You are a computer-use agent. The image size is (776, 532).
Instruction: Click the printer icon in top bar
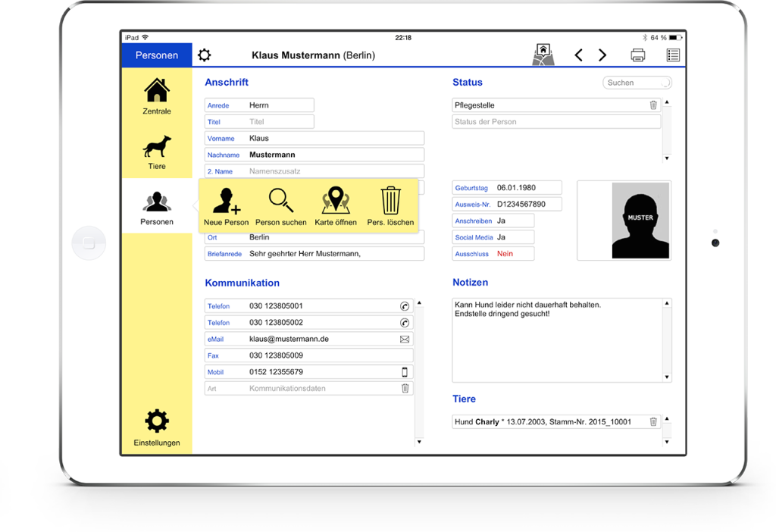click(638, 55)
